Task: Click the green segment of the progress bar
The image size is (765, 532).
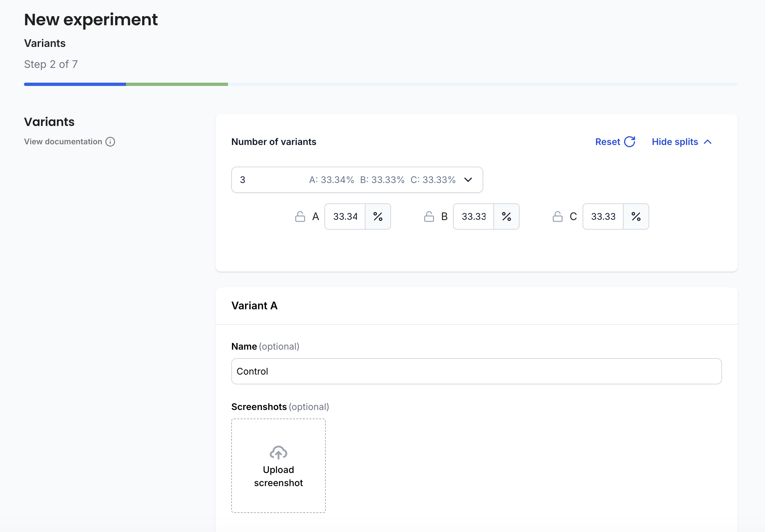Action: 177,84
